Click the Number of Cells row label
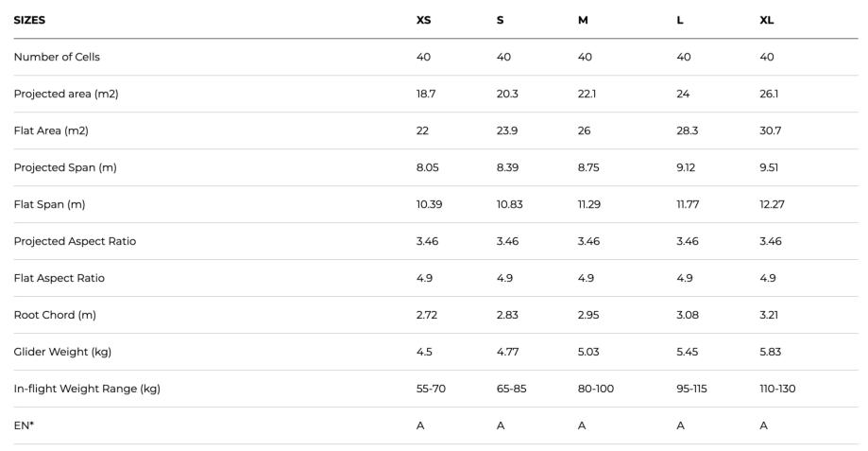Screen dimensions: 868x451 coord(57,57)
